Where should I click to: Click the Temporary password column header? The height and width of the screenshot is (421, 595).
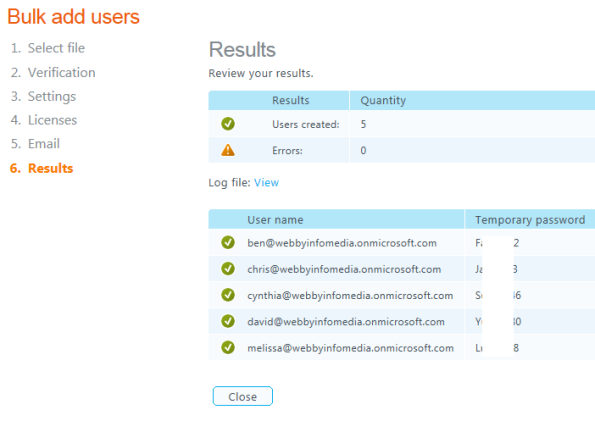(x=530, y=220)
